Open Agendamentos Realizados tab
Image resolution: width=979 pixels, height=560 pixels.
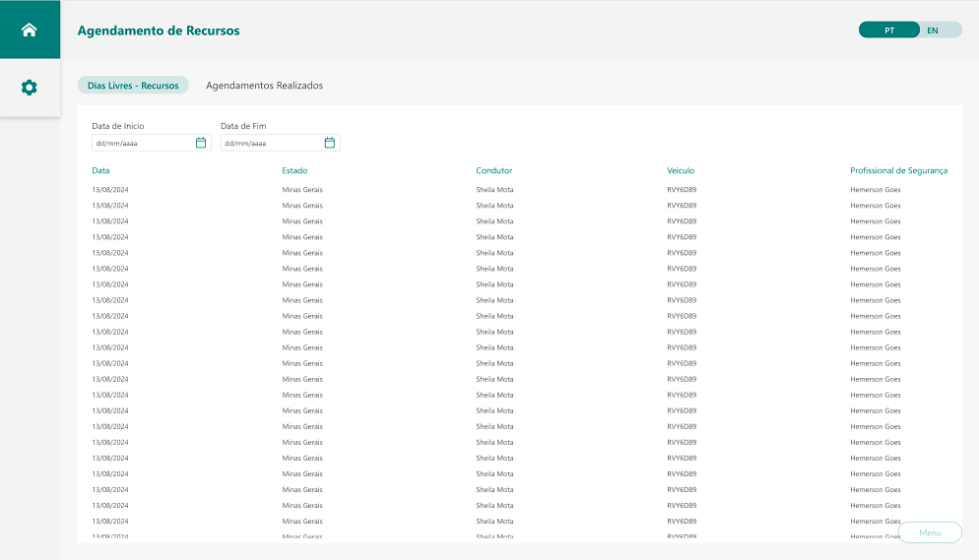tap(265, 86)
